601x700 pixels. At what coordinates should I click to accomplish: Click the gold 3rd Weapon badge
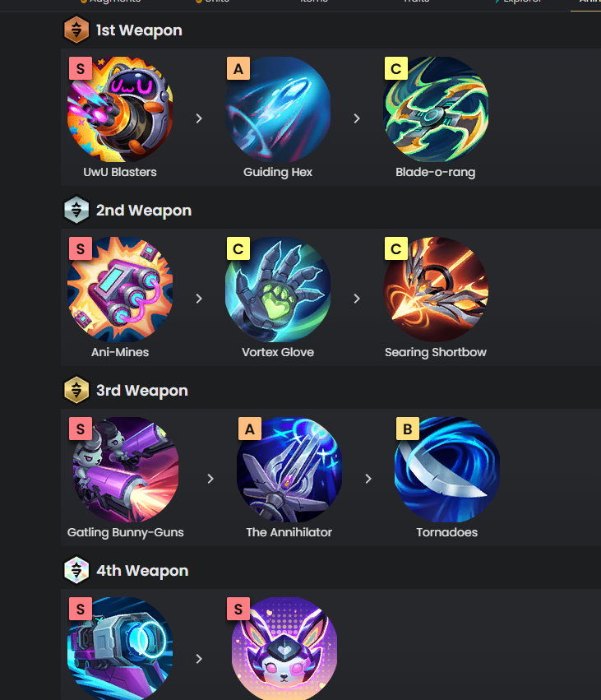click(x=76, y=390)
